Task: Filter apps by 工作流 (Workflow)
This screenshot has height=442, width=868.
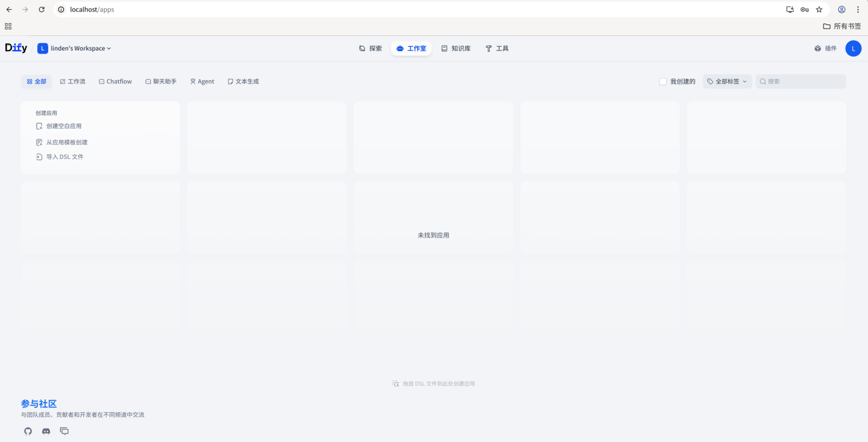Action: point(72,82)
